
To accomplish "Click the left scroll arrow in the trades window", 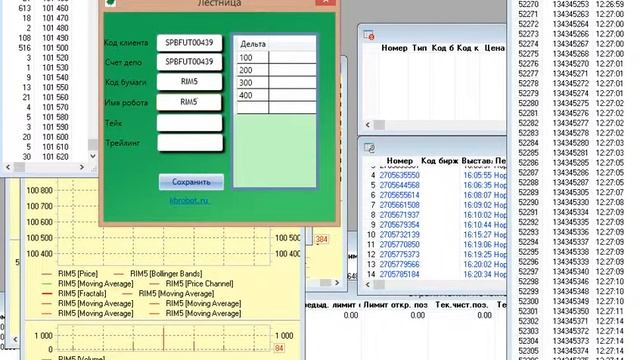I will point(368,284).
